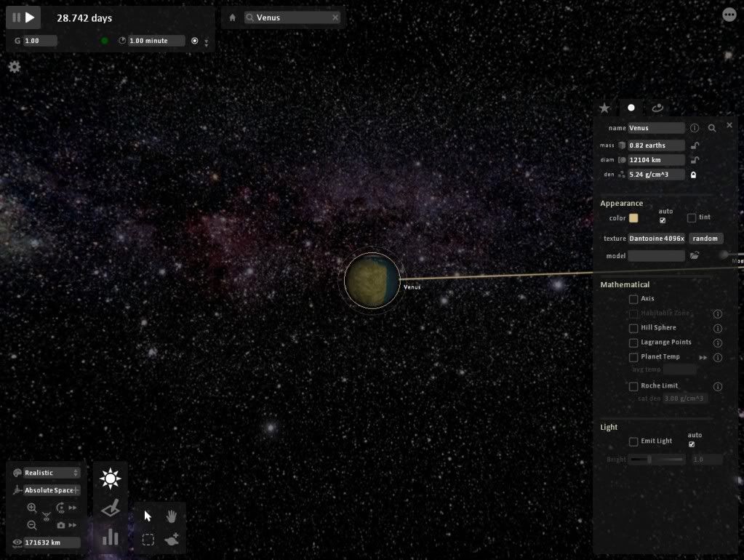This screenshot has height=560, width=744.
Task: Switch to the star favorites tab
Action: [604, 108]
